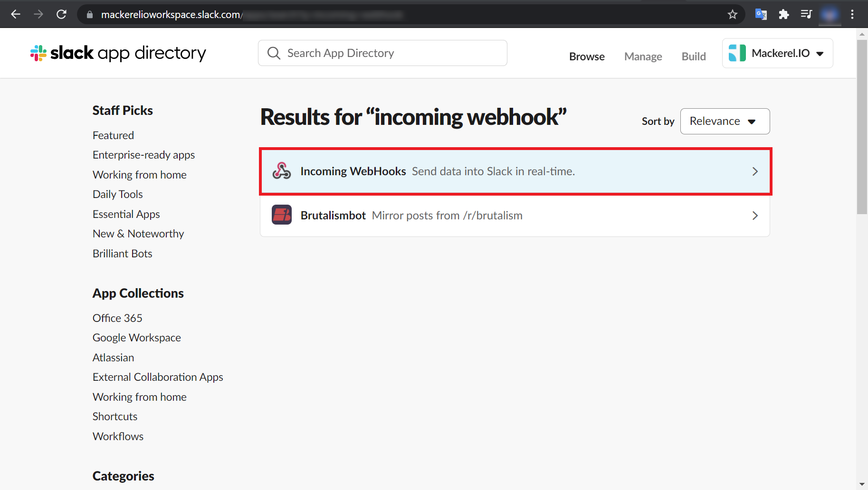Screen dimensions: 868x490
Task: Open the Featured category link
Action: point(113,135)
